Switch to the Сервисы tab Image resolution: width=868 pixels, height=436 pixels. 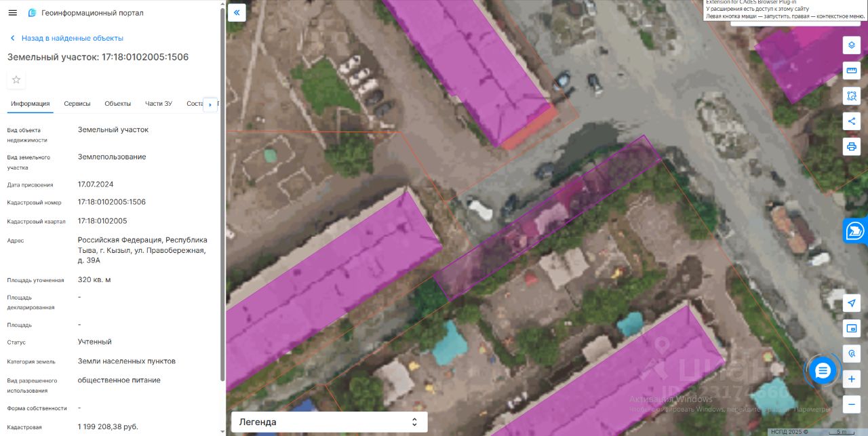(x=77, y=104)
